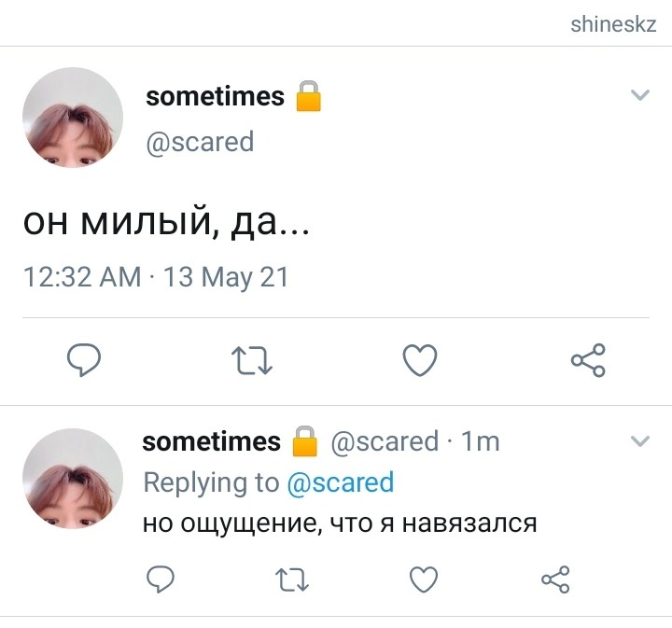Expand the reply tweet's chevron options menu

pos(640,440)
